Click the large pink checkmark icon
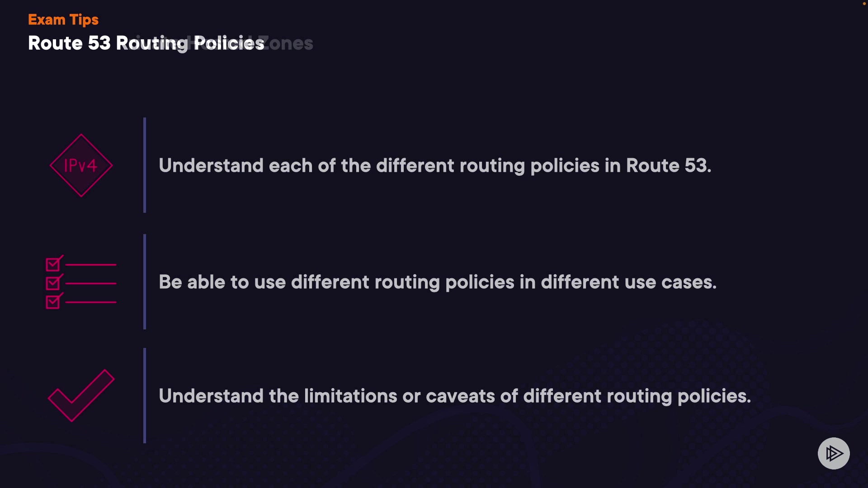This screenshot has width=868, height=488. [81, 396]
